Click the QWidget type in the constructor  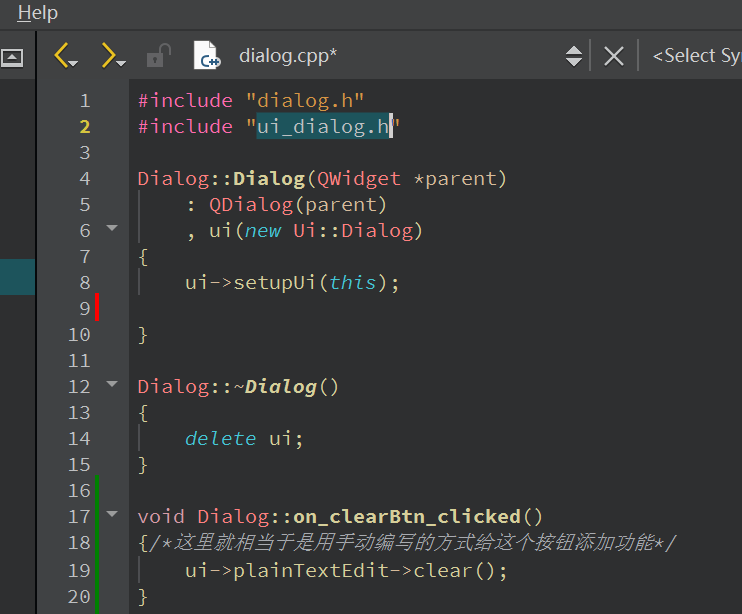(x=359, y=178)
